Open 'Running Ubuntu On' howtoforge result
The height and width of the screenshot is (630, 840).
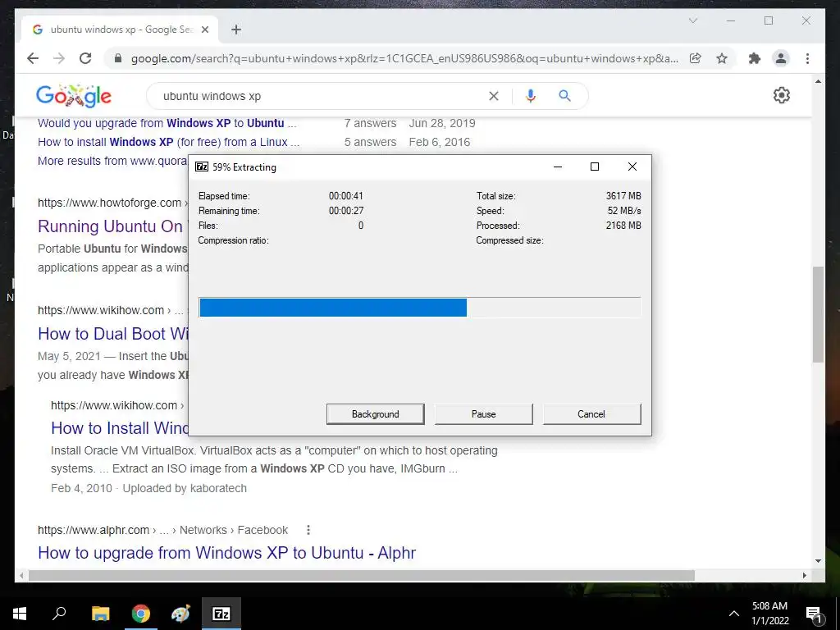(x=112, y=226)
